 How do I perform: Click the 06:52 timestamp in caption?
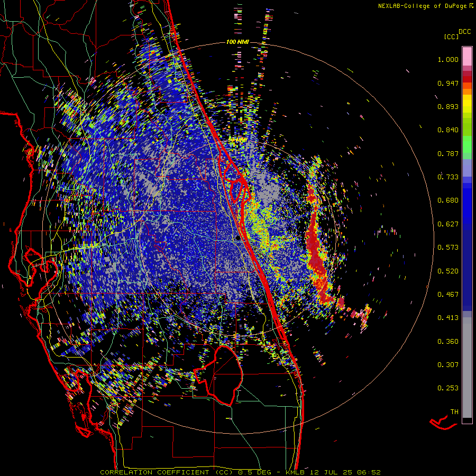(x=368, y=472)
